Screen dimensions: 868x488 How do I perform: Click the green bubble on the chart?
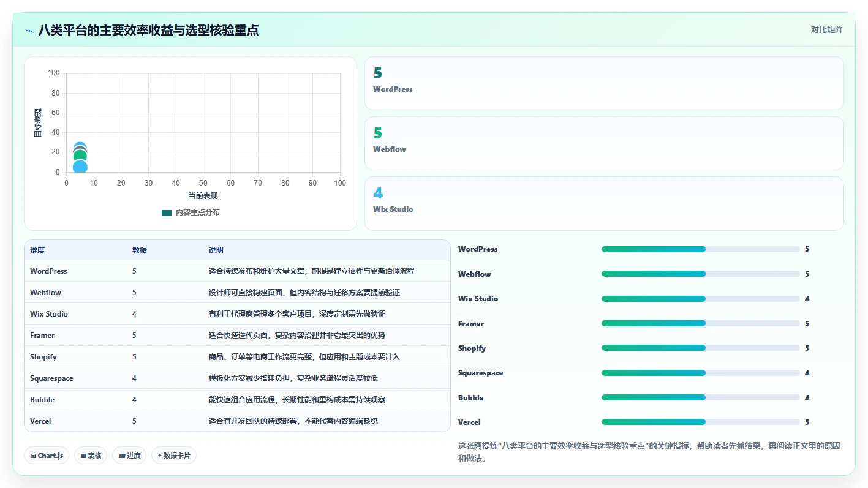click(80, 157)
